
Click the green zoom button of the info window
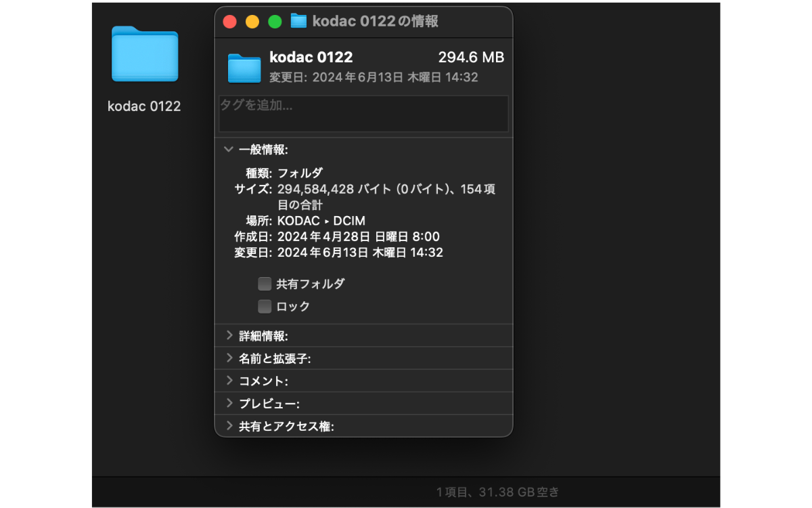pos(275,22)
